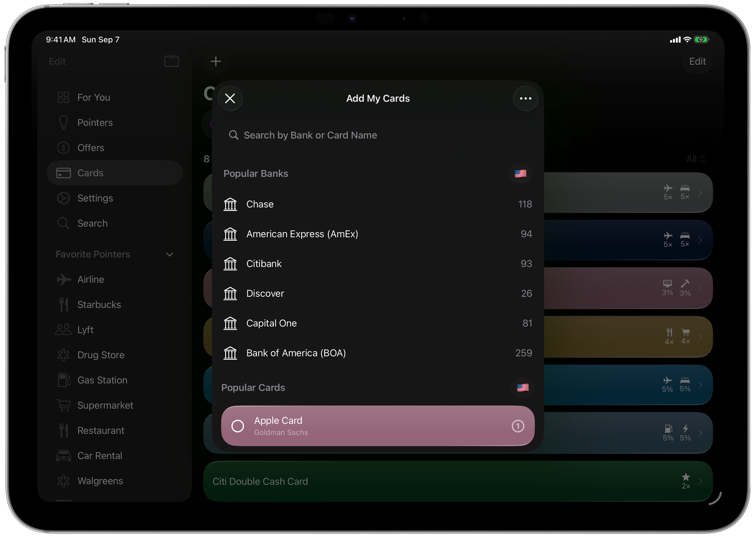Select the Apple Card radio circle
Image resolution: width=756 pixels, height=538 pixels.
point(238,426)
